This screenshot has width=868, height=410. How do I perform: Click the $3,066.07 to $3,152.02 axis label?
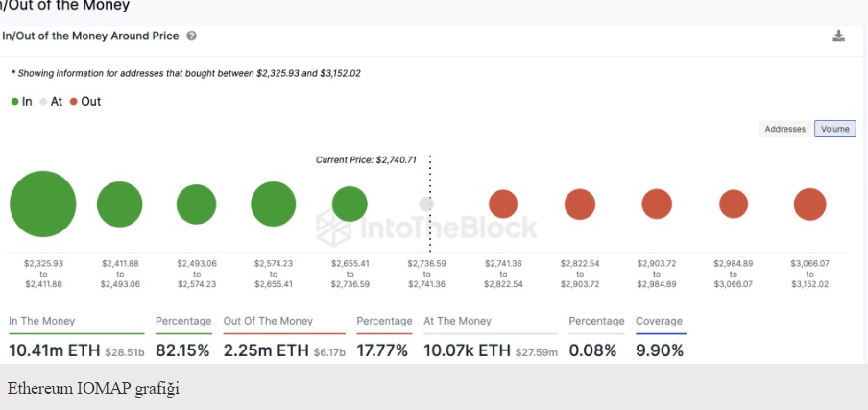tap(809, 274)
